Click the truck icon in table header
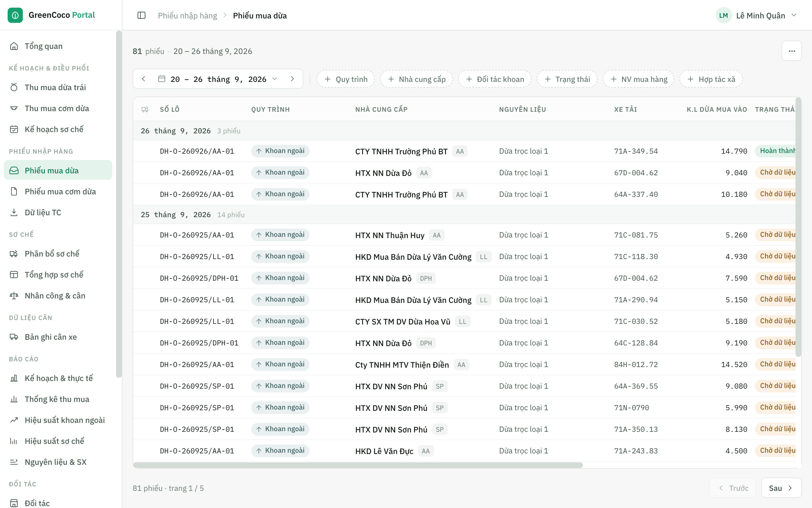This screenshot has width=812, height=508. 145,109
